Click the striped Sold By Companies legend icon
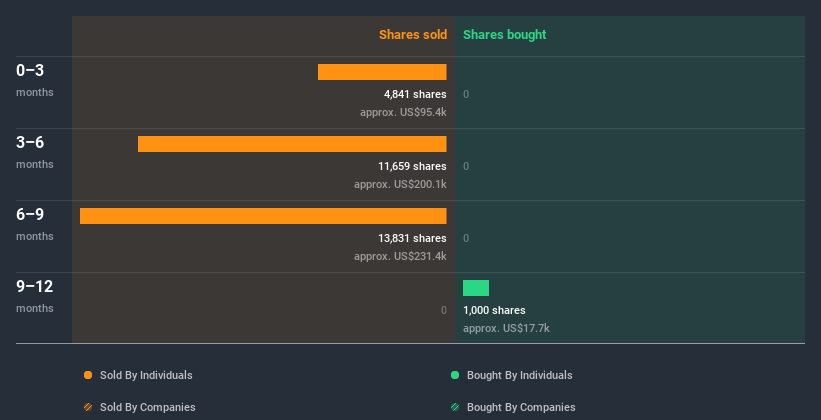The width and height of the screenshot is (821, 420). coord(88,407)
